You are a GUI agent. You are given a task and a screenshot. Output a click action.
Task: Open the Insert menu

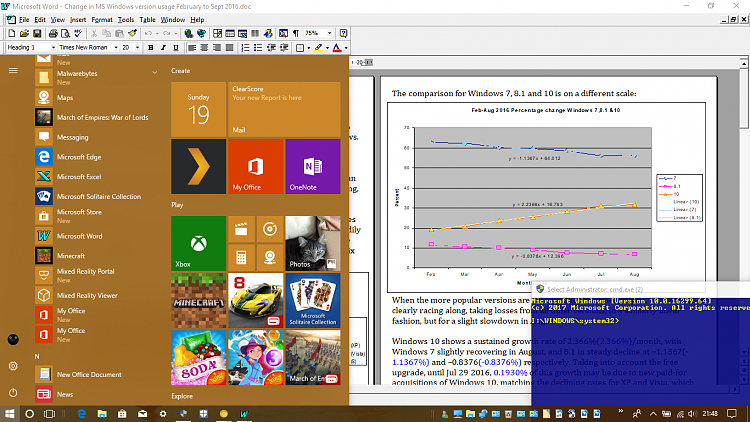coord(78,20)
